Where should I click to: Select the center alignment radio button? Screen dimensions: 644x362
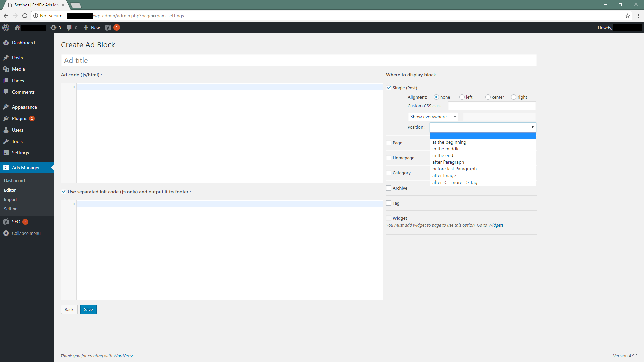coord(488,97)
